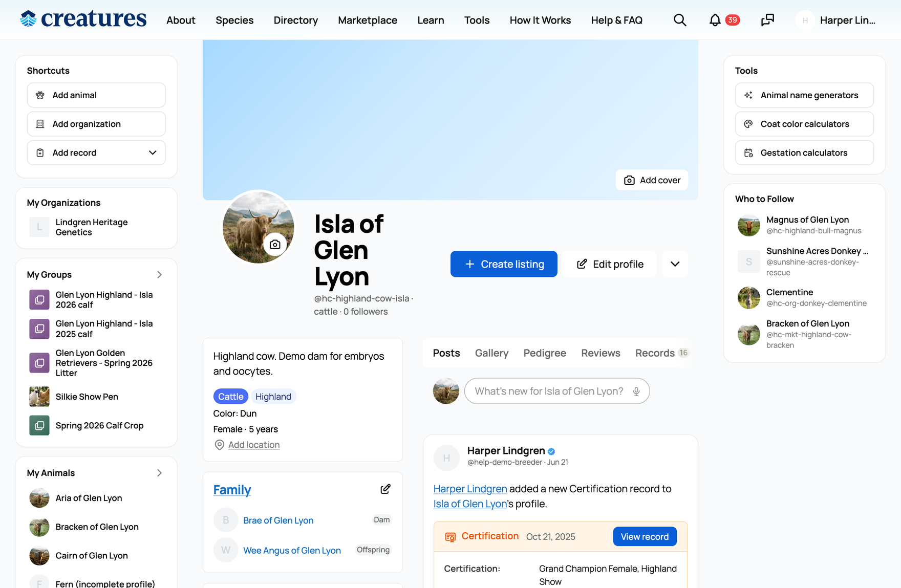Click the Add animal shortcut
The image size is (901, 588).
pyautogui.click(x=96, y=95)
